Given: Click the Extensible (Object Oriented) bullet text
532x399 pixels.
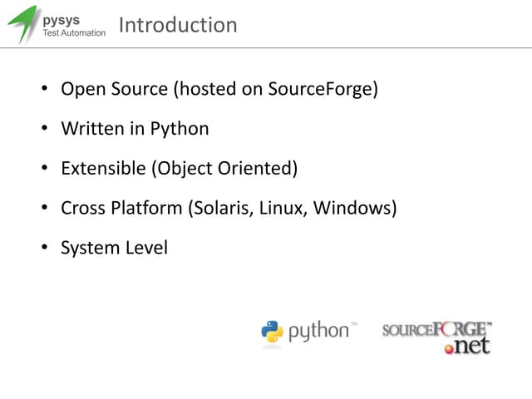Looking at the screenshot, I should tap(179, 169).
